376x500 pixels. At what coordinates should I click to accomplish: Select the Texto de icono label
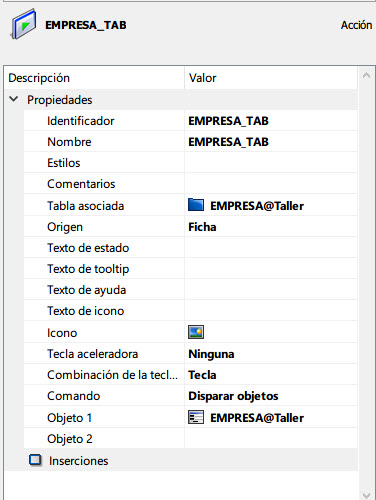[x=86, y=311]
